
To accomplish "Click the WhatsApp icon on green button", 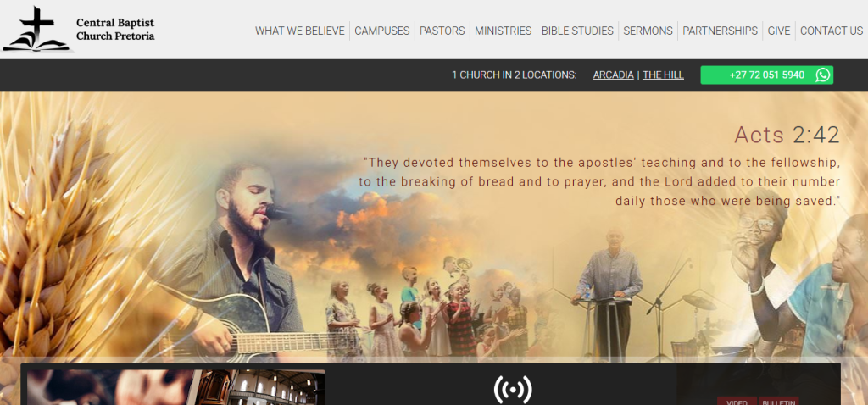I will click(822, 75).
